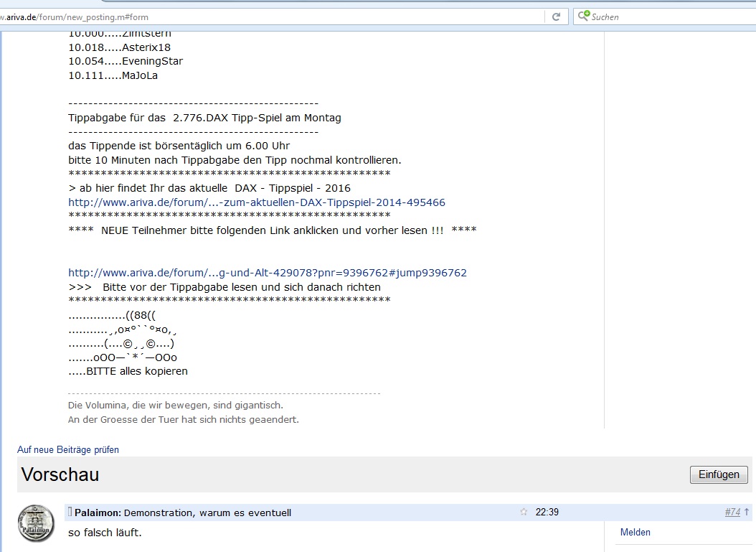Click the Melden link

tap(635, 532)
